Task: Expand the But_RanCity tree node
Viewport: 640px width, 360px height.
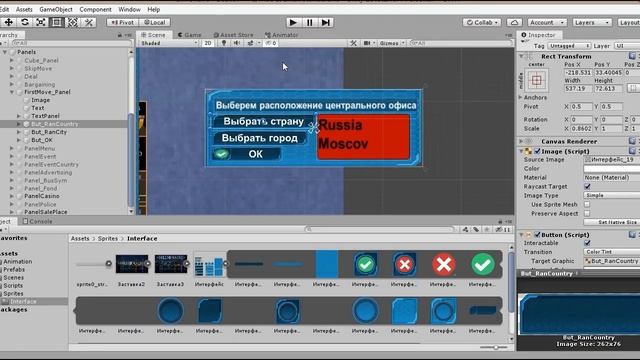Action: 19,132
